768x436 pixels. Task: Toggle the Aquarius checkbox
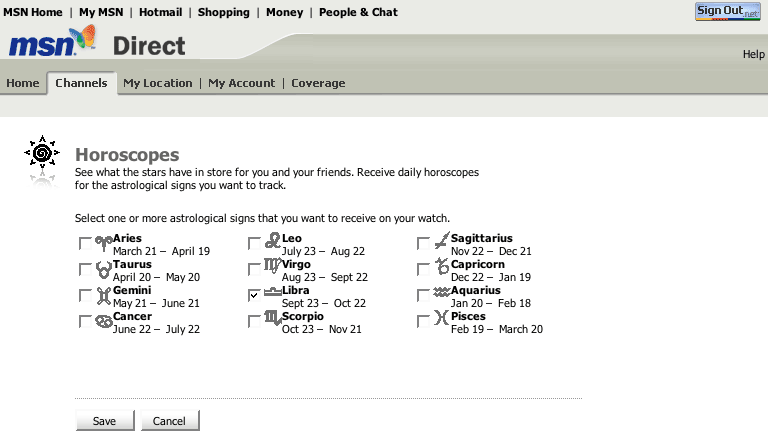[x=423, y=295]
